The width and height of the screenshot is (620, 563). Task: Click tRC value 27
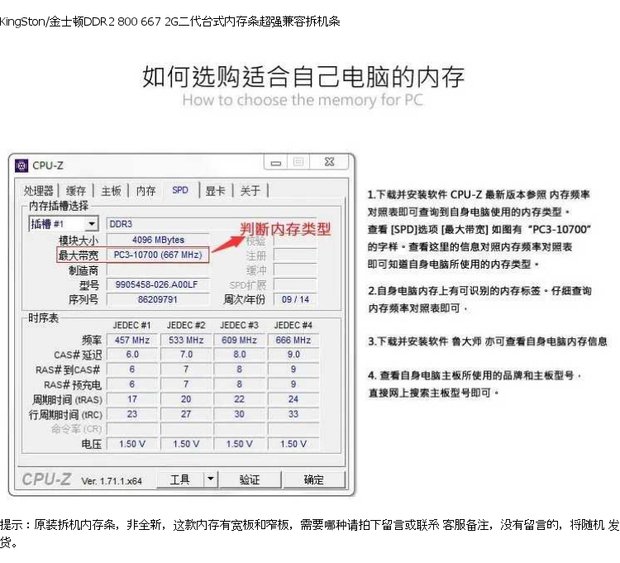point(186,414)
